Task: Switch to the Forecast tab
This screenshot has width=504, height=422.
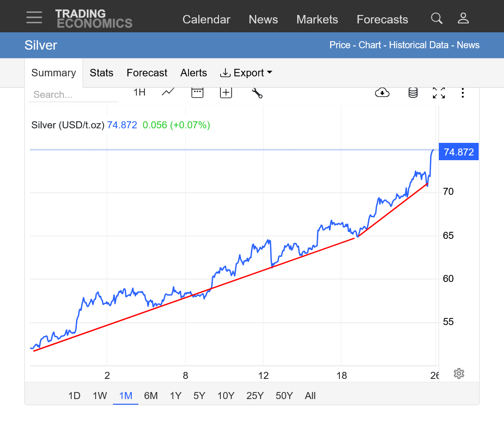Action: (x=147, y=73)
